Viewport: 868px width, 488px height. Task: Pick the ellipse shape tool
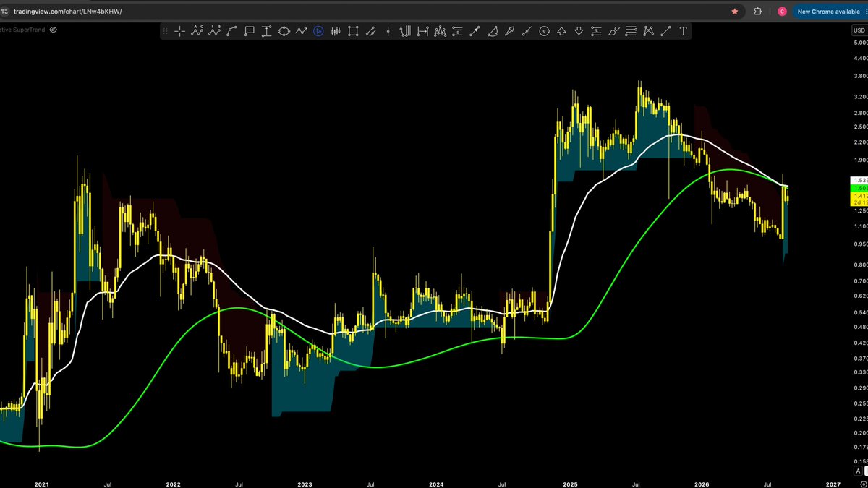point(284,31)
